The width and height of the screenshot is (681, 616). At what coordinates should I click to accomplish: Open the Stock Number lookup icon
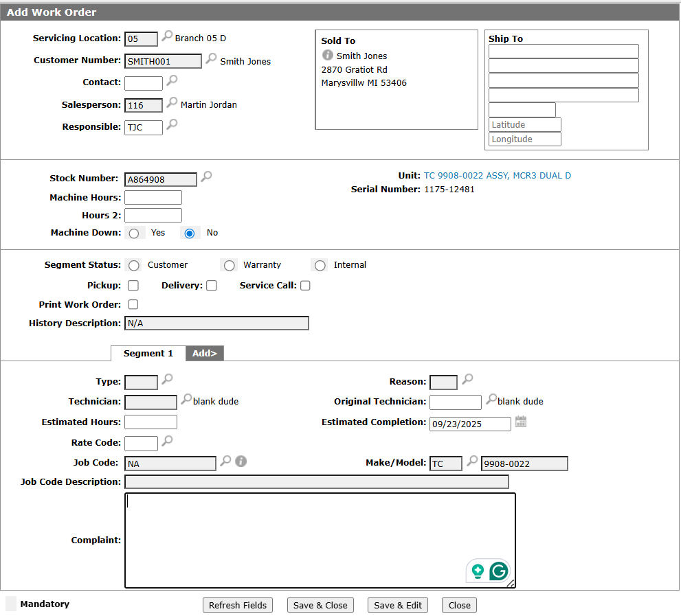click(x=206, y=177)
